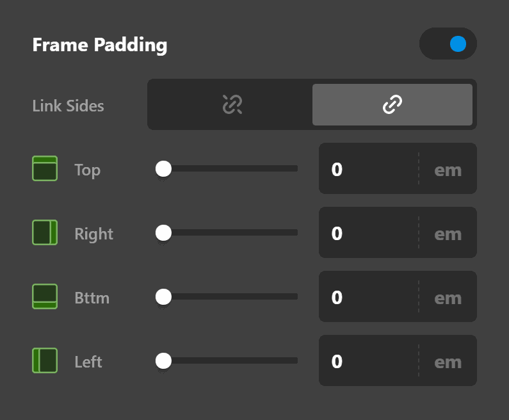Click the Left padding icon
This screenshot has height=420, width=509.
45,360
